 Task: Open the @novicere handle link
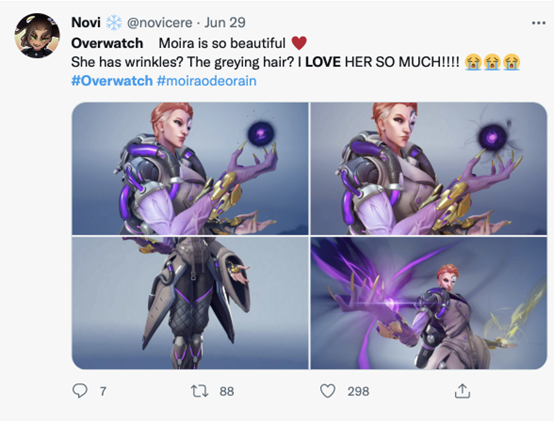(159, 23)
